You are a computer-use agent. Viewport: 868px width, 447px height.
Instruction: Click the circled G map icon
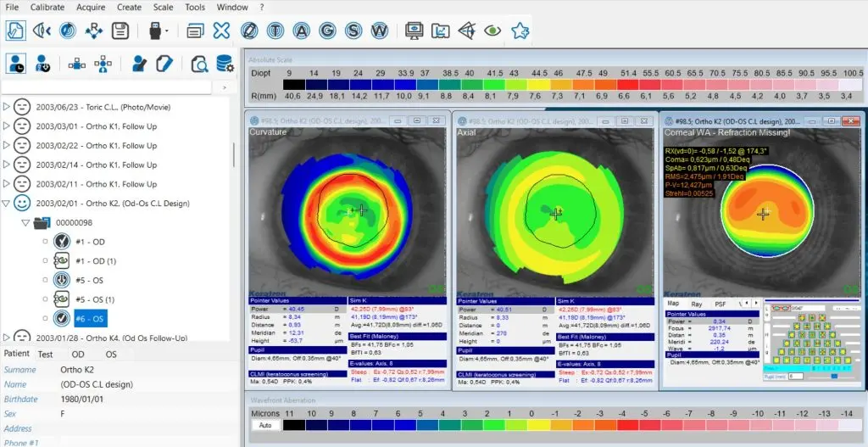pyautogui.click(x=327, y=31)
